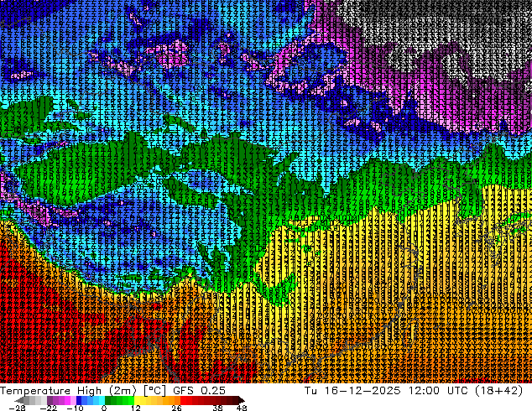The image size is (532, 411).
Task: Click the '-28' legend value
Action: (x=17, y=408)
